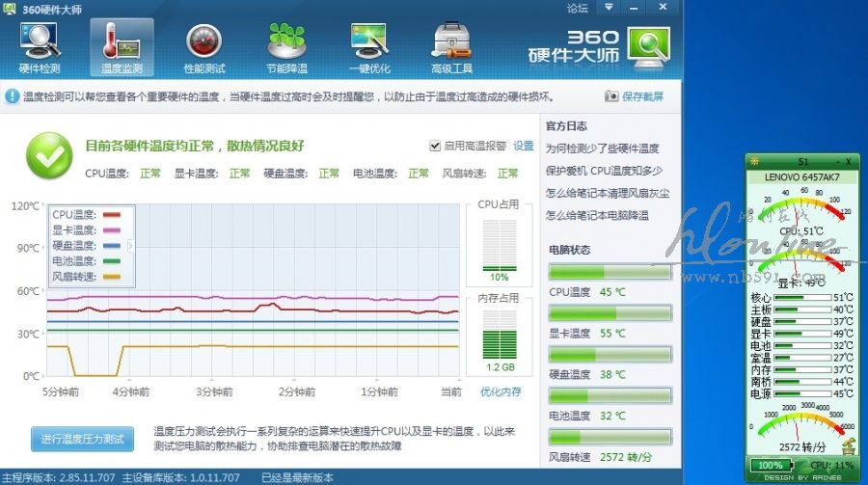Click the 360硬件大师 logo monitor icon

[x=648, y=47]
